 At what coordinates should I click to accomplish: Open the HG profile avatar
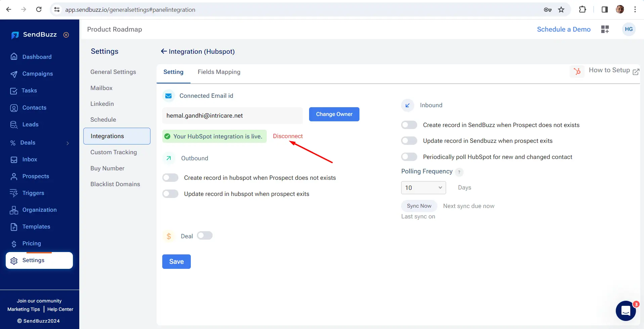tap(629, 29)
